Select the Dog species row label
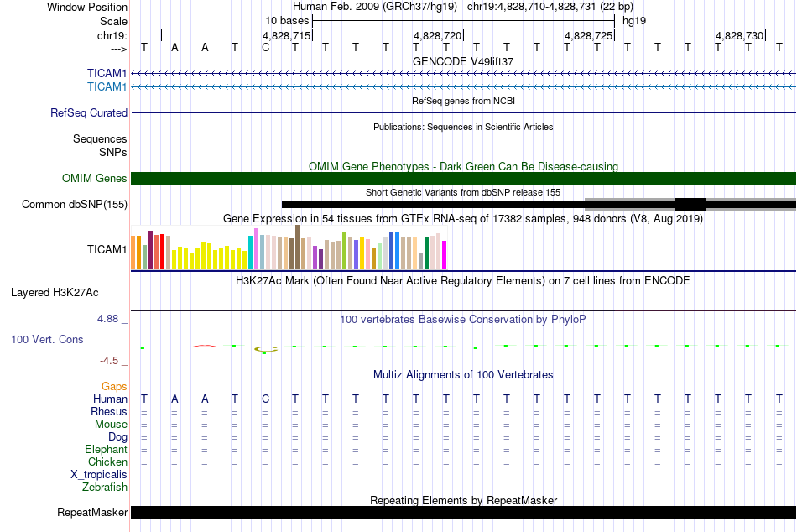Screen dimensions: 797x532 118,437
